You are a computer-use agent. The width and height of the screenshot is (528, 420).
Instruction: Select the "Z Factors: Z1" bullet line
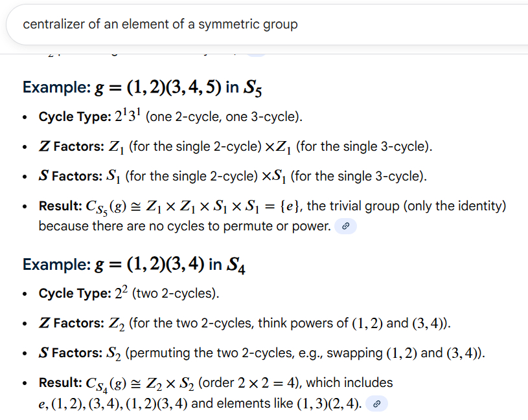235,146
